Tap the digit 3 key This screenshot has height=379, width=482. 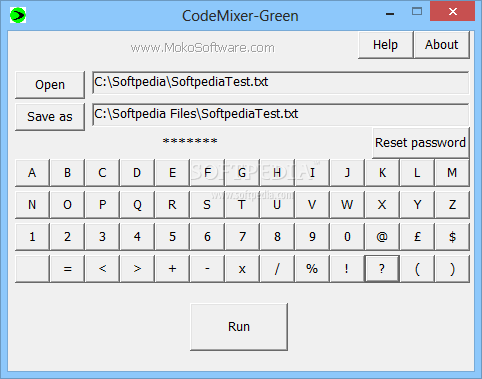(x=102, y=237)
